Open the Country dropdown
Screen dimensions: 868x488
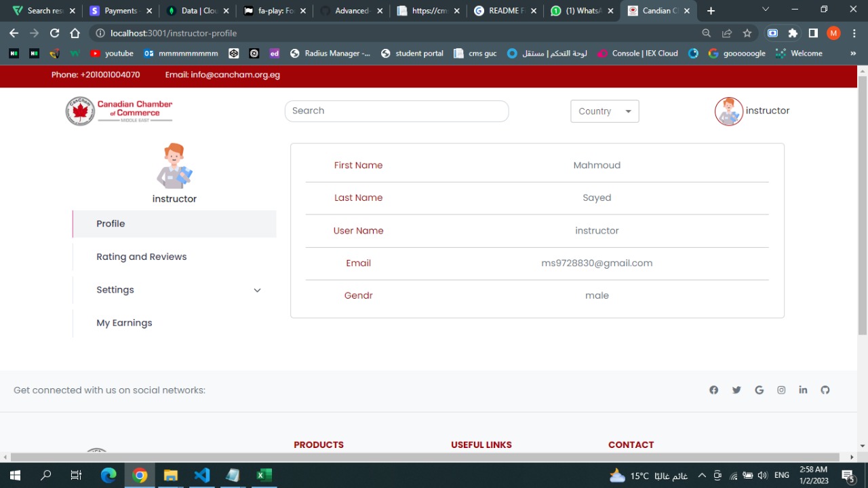(604, 111)
